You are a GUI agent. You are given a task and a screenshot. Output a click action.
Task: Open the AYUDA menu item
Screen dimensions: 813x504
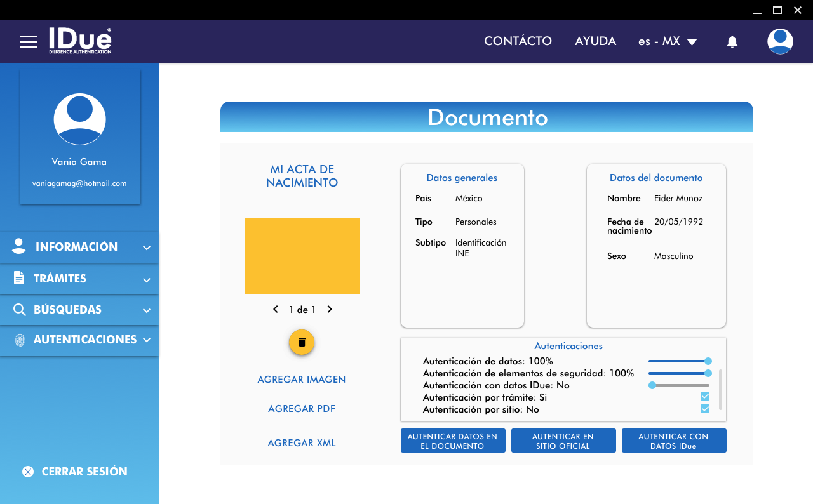click(595, 41)
